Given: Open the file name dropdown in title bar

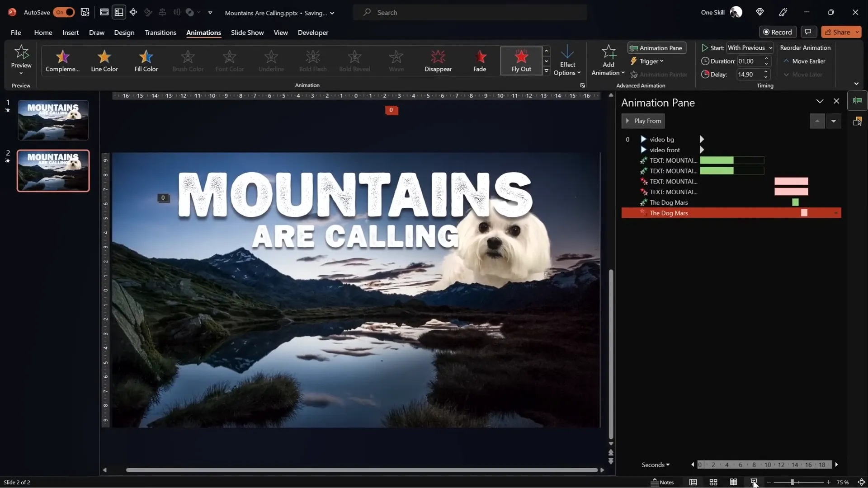Looking at the screenshot, I should pyautogui.click(x=332, y=13).
